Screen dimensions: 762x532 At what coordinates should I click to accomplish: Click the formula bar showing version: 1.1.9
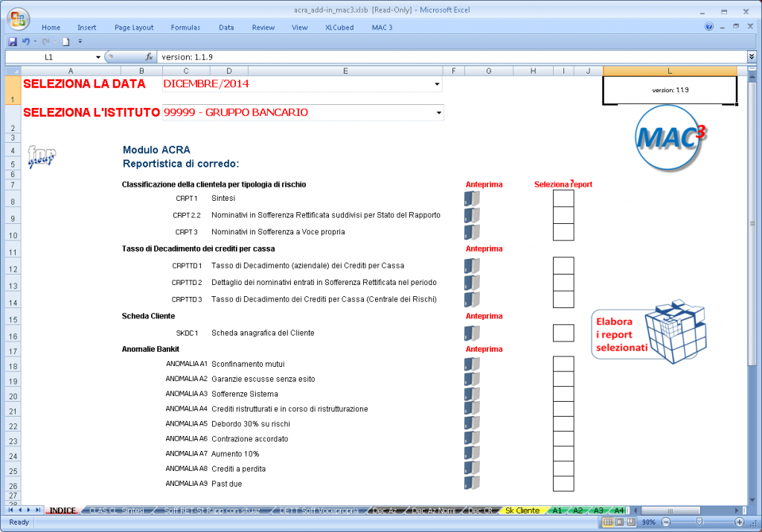click(452, 57)
